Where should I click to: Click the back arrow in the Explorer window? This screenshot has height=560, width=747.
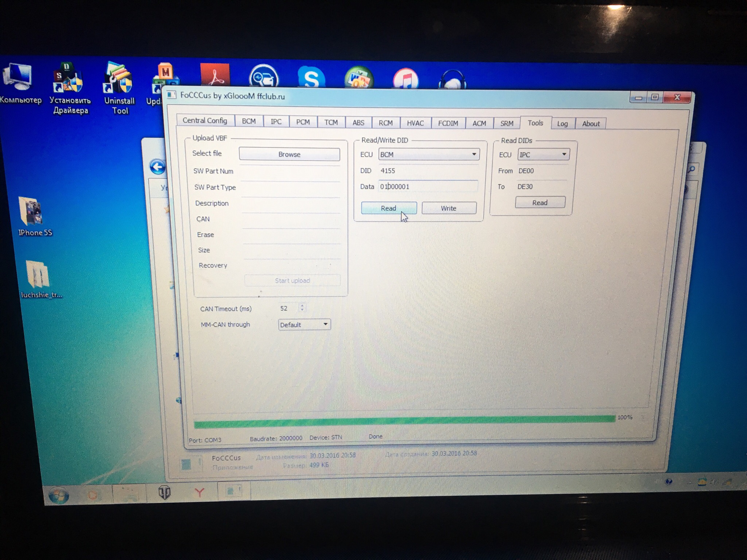point(158,167)
